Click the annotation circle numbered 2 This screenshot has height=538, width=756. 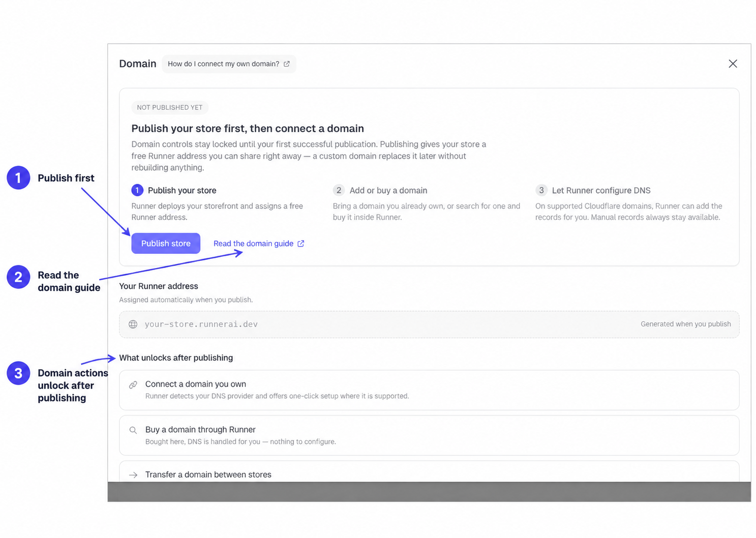pyautogui.click(x=18, y=277)
